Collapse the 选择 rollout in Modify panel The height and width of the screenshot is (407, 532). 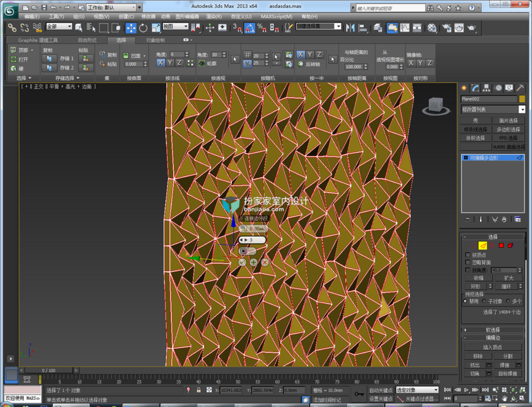tap(492, 237)
